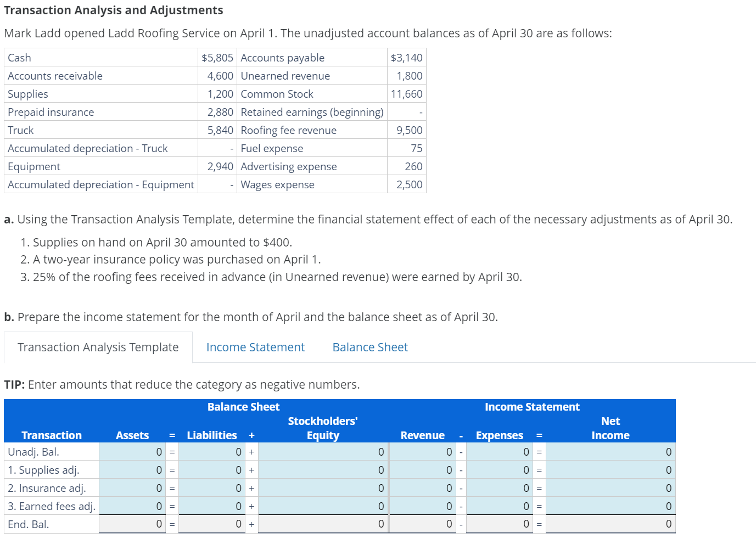Select the Assets field for the Supplies adj. row

pos(132,469)
